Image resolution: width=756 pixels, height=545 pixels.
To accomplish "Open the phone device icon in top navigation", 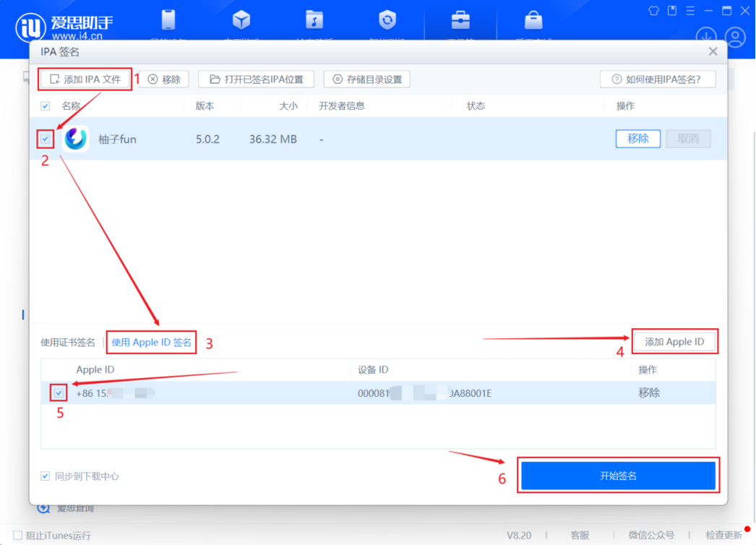I will [168, 20].
